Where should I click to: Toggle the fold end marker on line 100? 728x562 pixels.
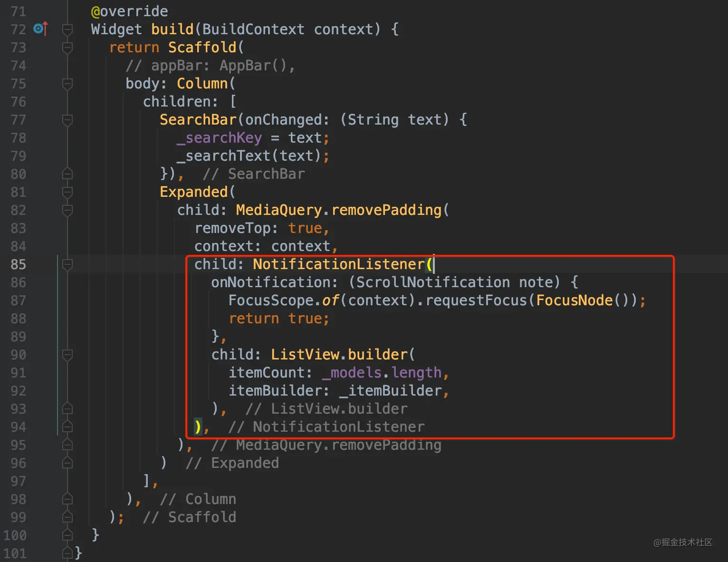click(67, 535)
